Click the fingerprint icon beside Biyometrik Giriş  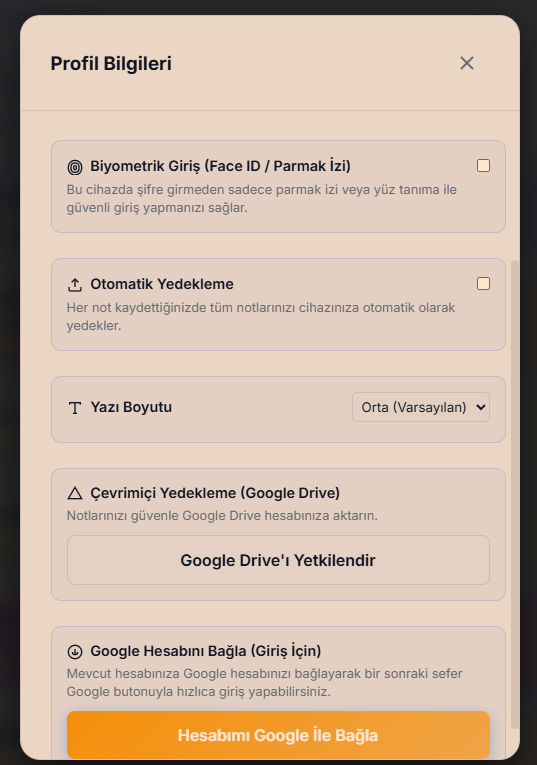[x=75, y=167]
